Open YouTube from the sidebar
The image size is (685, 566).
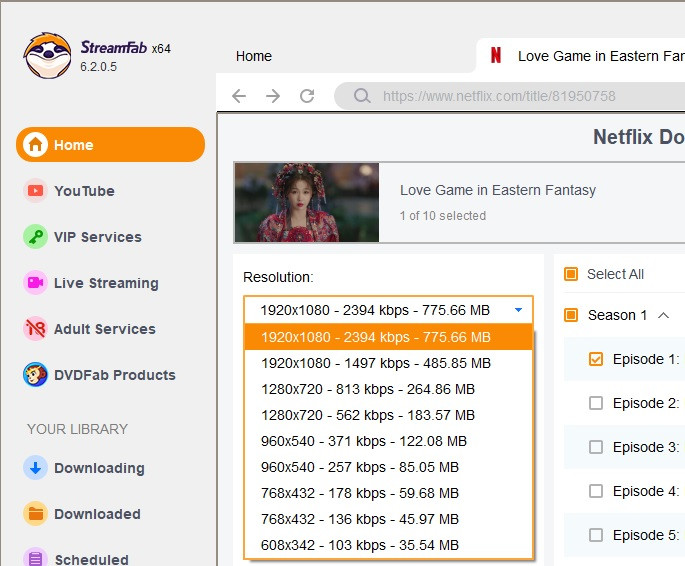point(84,191)
